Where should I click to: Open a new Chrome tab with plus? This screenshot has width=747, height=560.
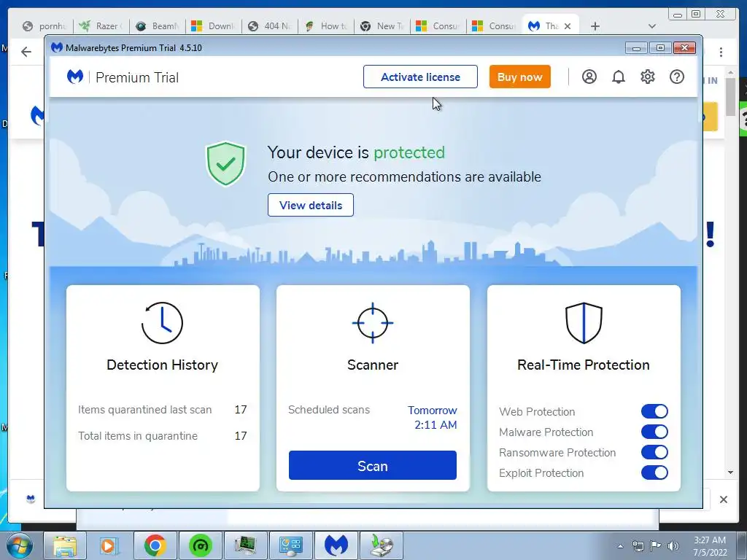tap(595, 26)
